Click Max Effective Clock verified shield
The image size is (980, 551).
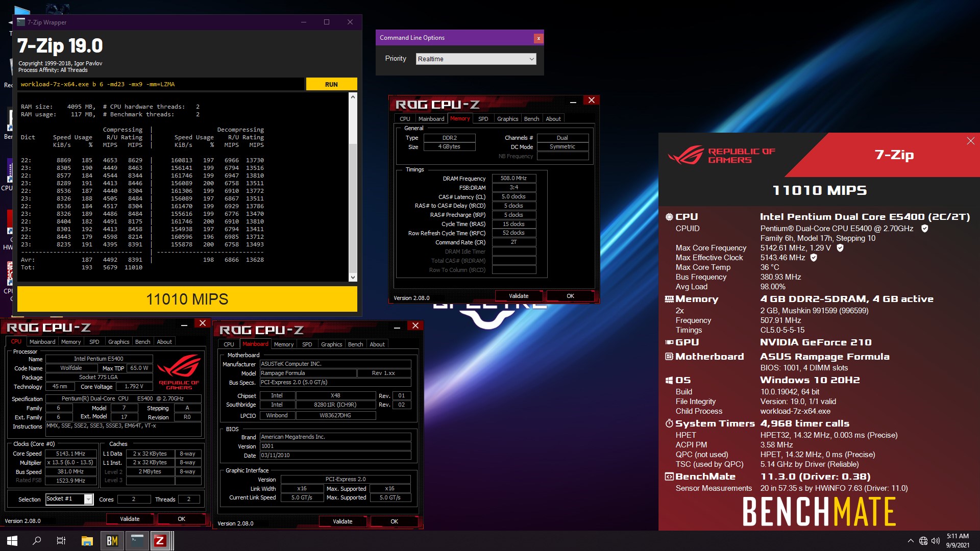click(x=814, y=258)
